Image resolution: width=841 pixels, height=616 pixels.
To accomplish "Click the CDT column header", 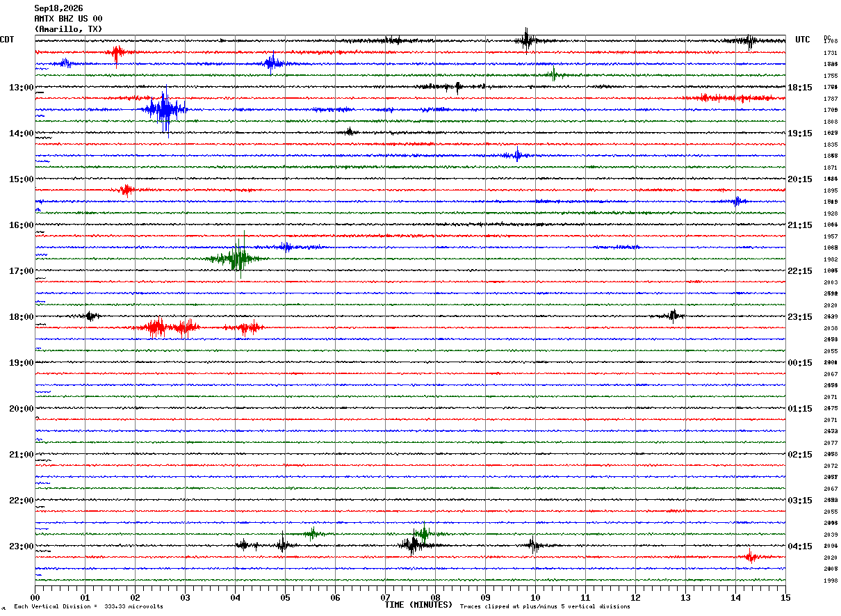I will tap(7, 40).
